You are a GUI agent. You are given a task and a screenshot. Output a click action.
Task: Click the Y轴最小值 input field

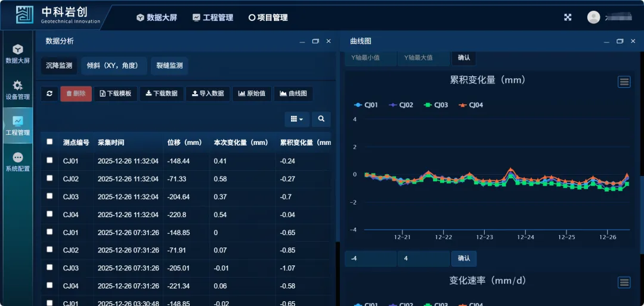(x=370, y=58)
